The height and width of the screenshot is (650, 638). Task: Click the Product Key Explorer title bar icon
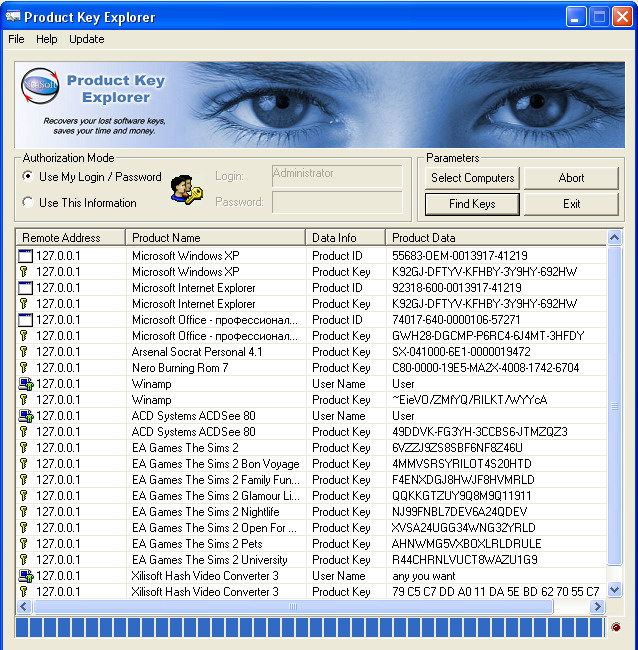click(x=13, y=16)
